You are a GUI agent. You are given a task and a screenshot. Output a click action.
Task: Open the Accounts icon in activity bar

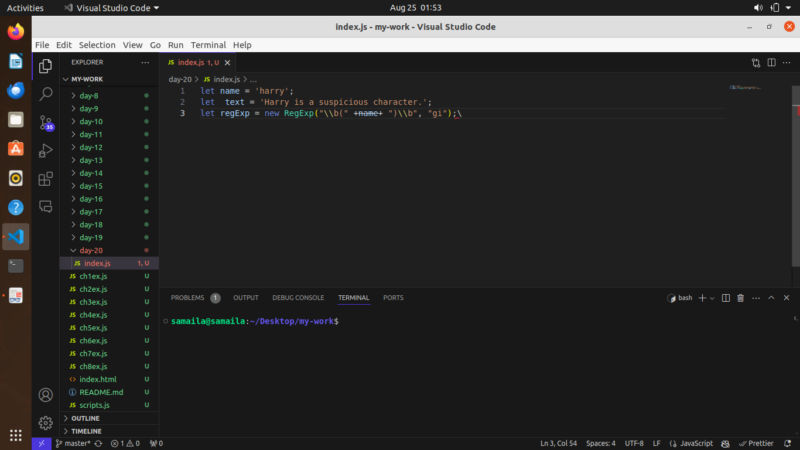tap(45, 395)
